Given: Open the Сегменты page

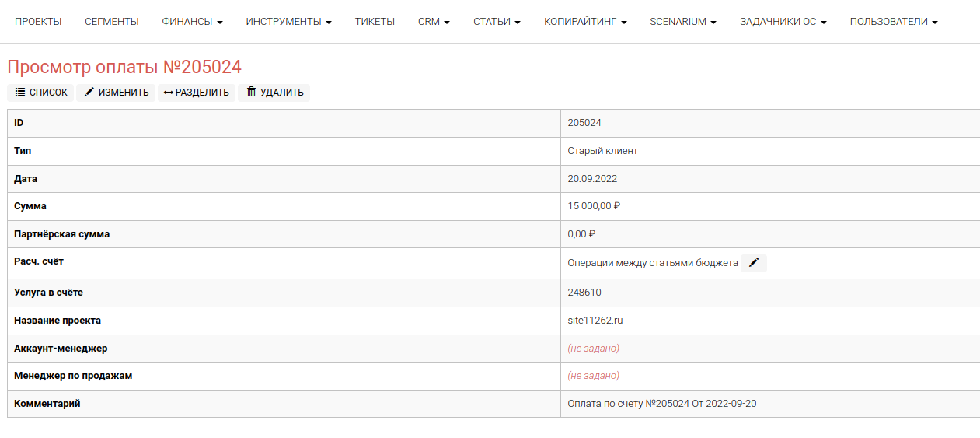Looking at the screenshot, I should pos(112,22).
